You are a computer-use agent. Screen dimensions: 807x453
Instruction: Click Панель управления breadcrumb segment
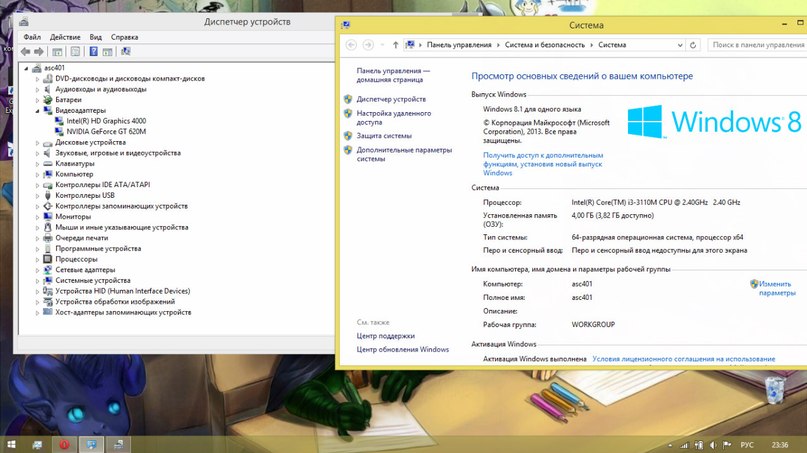point(459,45)
